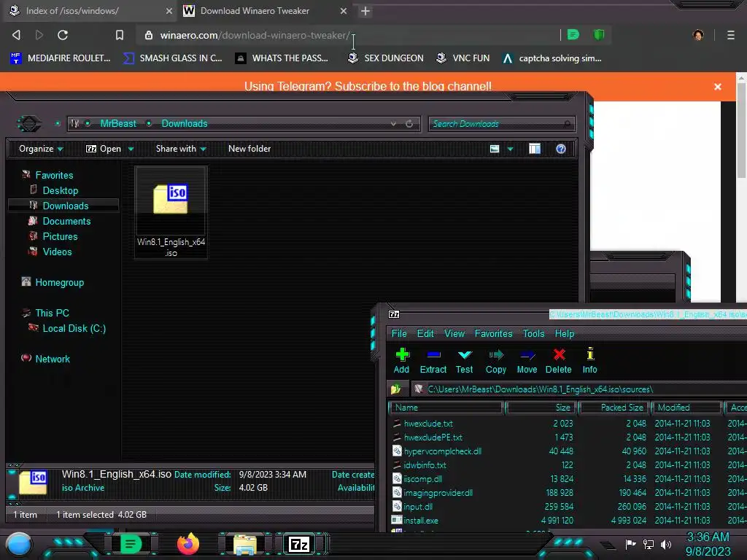Open the 7-Zip File menu
Image resolution: width=747 pixels, height=560 pixels.
click(x=399, y=333)
